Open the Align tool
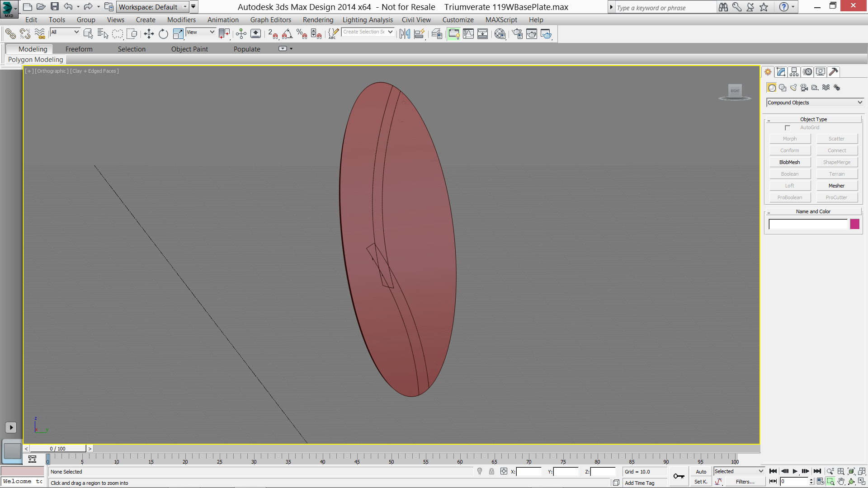 pyautogui.click(x=419, y=33)
